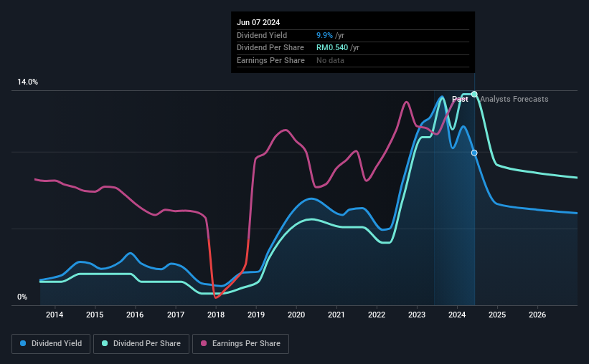Select the blue dividend yield marker at Jun 2024
The height and width of the screenshot is (364, 589).
click(x=474, y=153)
